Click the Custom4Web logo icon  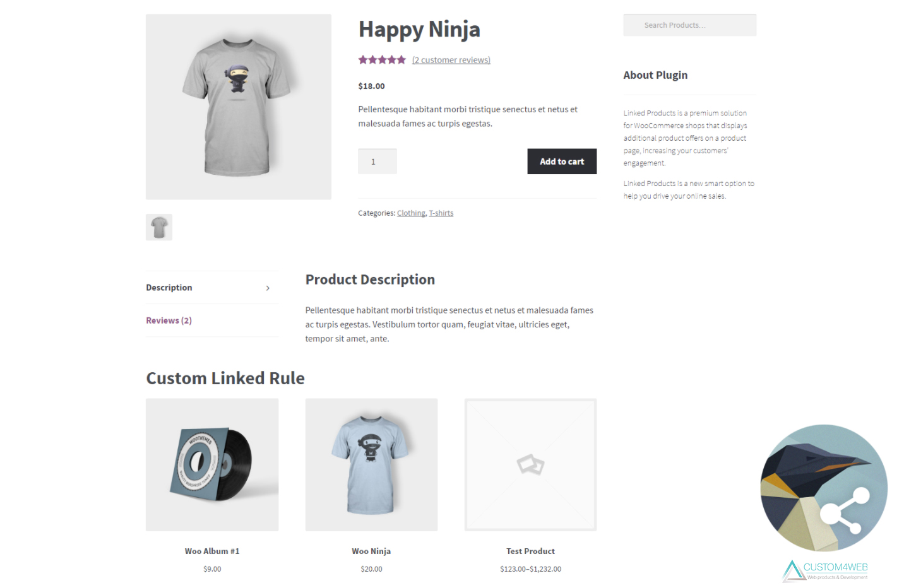click(792, 570)
